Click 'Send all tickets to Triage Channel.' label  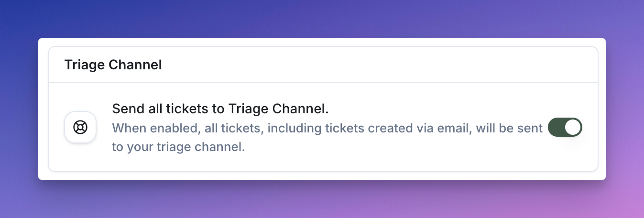(x=220, y=109)
